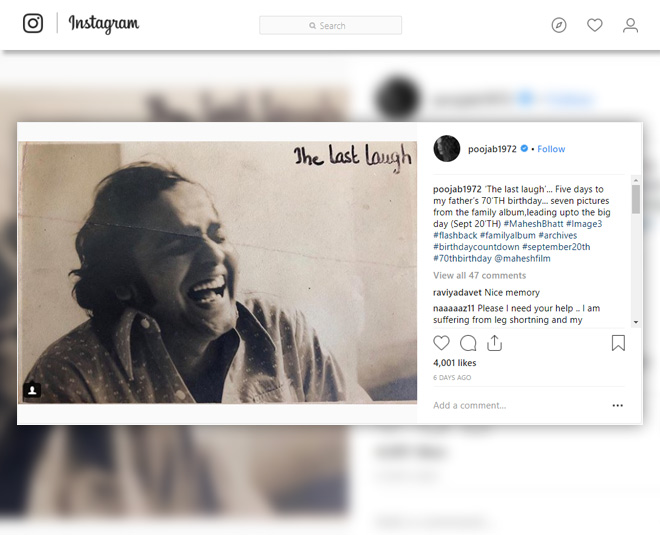Click the tagged people icon on photo
Image resolution: width=660 pixels, height=535 pixels.
[x=32, y=390]
